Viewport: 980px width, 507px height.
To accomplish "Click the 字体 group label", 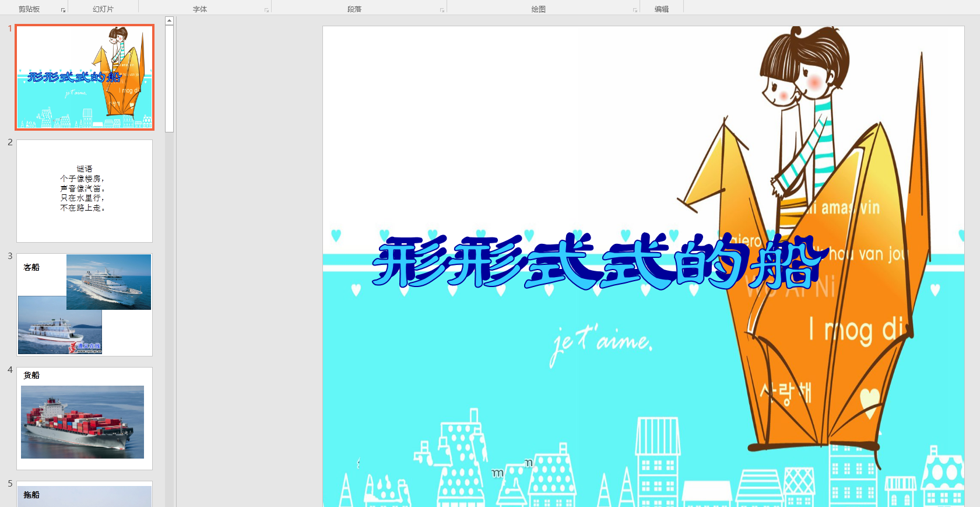I will 200,9.
